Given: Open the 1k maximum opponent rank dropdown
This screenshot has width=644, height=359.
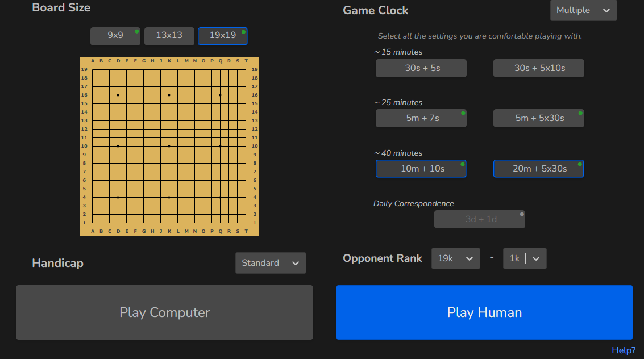Looking at the screenshot, I should click(524, 258).
